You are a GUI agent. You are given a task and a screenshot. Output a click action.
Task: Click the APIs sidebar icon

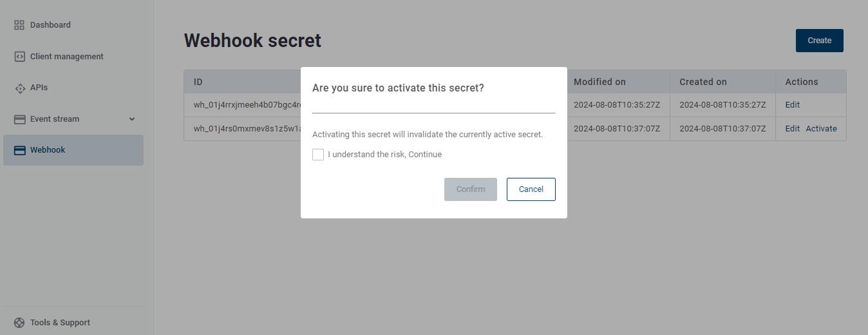19,88
